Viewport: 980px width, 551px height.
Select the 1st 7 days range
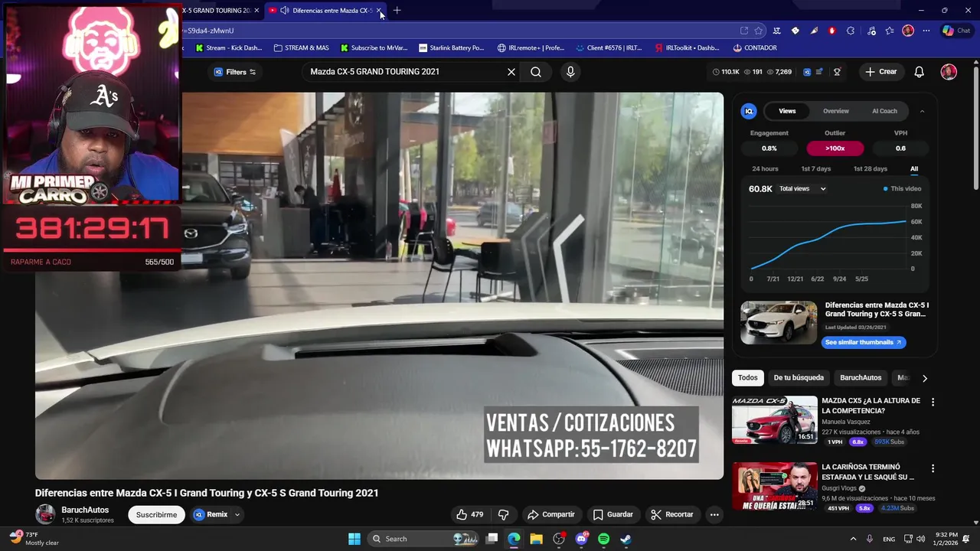[815, 169]
